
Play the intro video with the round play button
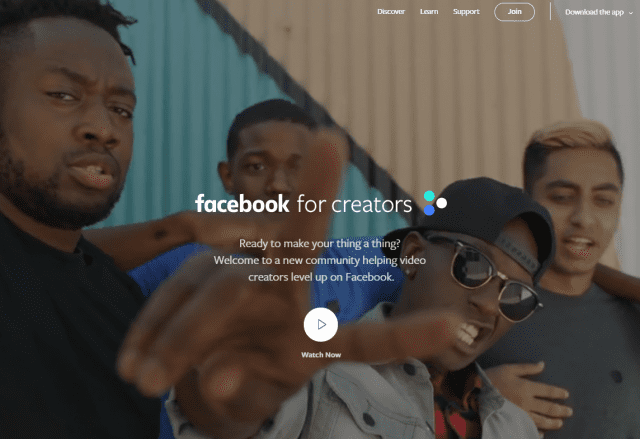coord(321,325)
